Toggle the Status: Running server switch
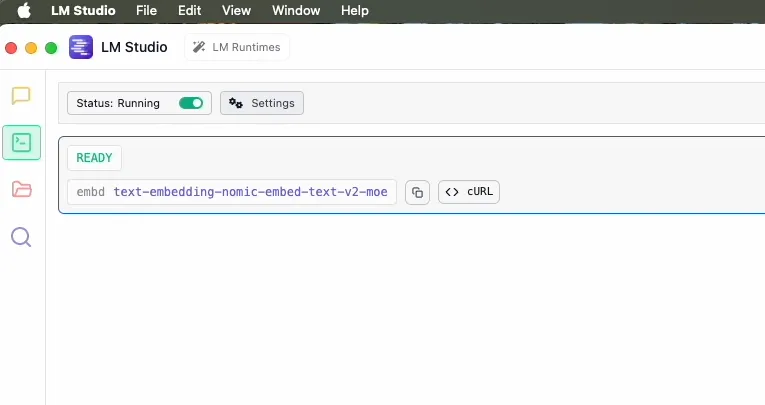 (190, 103)
